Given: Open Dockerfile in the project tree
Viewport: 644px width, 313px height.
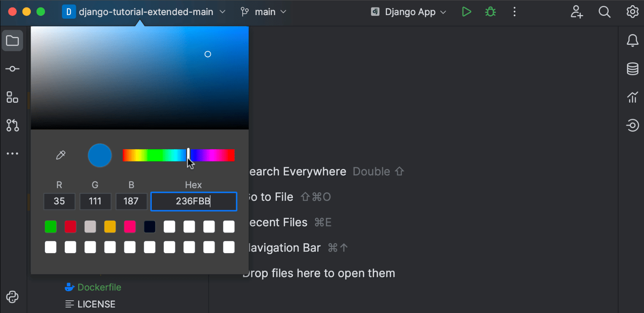Looking at the screenshot, I should pos(99,287).
